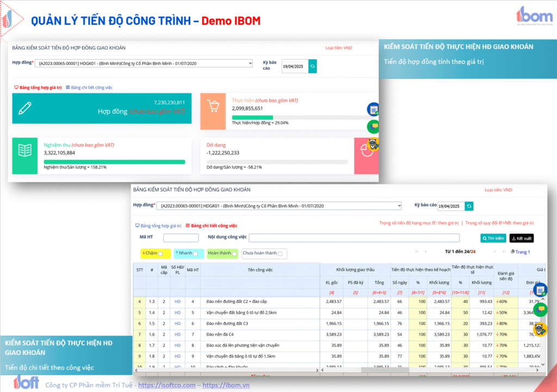Switch to Bảng chi tiết công việc tab in upper panel
The width and height of the screenshot is (557, 392).
89,88
